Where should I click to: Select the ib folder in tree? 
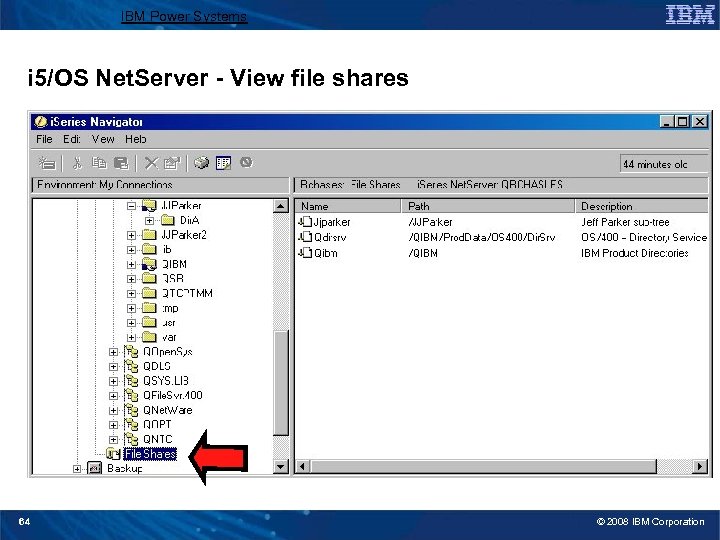(x=167, y=250)
